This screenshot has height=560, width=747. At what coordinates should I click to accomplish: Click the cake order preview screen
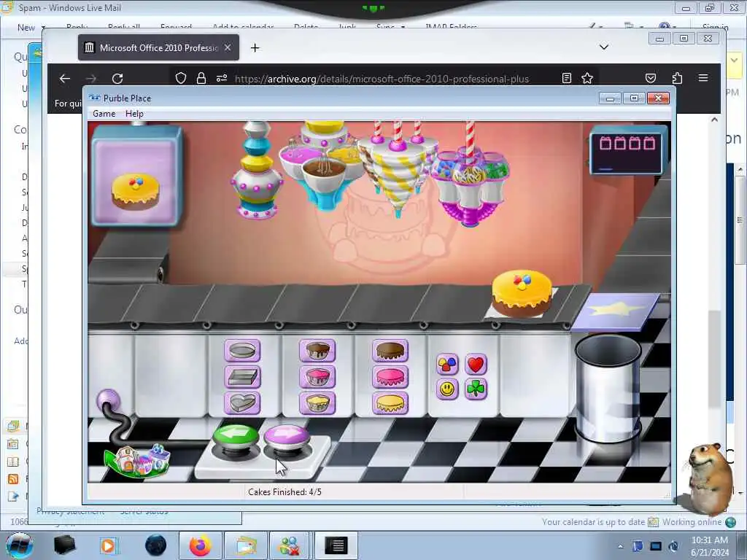point(136,176)
